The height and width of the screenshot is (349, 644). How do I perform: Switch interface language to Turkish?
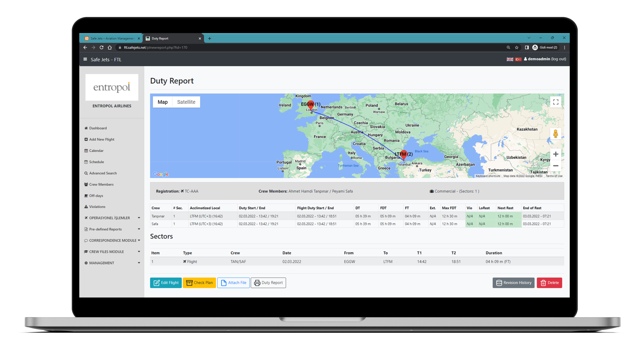pos(518,59)
